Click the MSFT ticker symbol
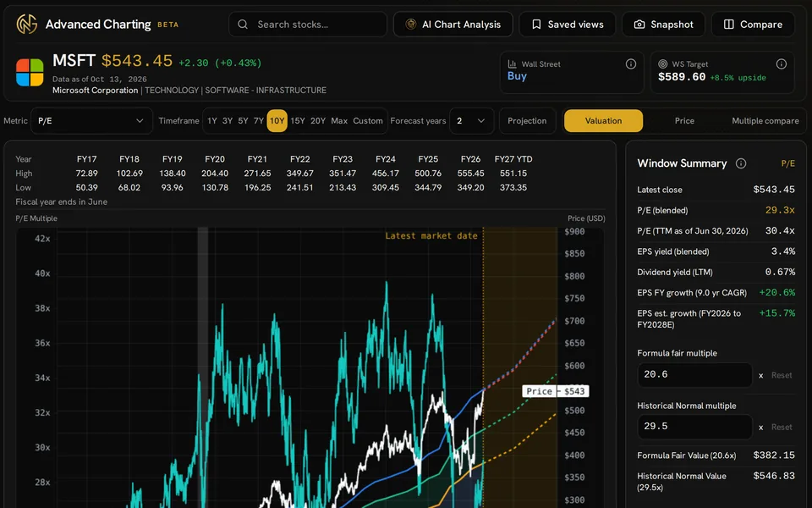The image size is (812, 508). (x=74, y=61)
